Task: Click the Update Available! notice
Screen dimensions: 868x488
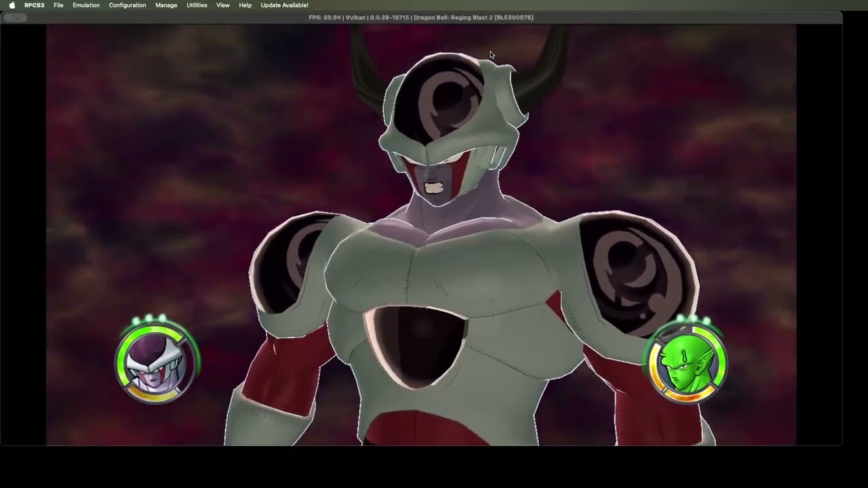Action: [284, 5]
